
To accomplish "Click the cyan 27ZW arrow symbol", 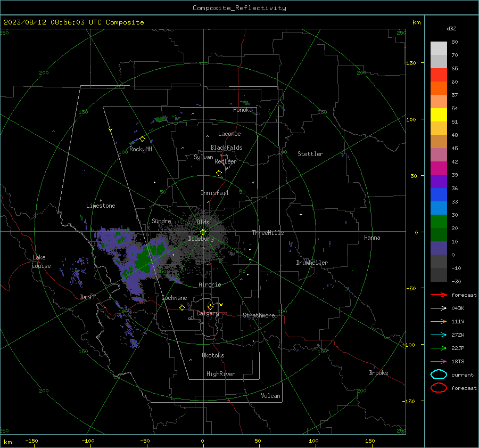I will [439, 335].
